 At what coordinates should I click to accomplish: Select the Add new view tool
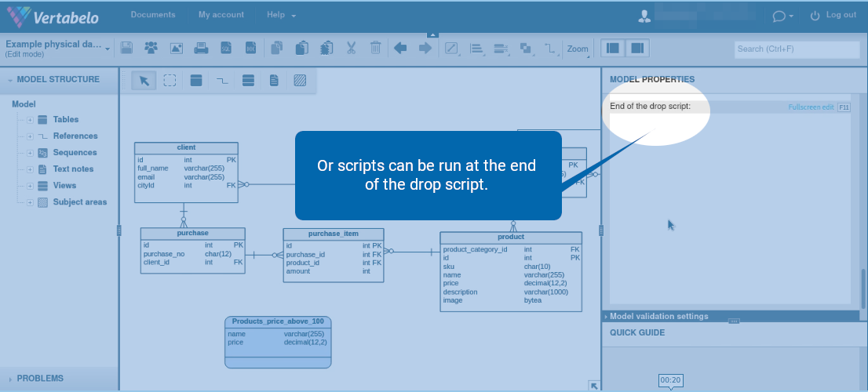tap(248, 81)
